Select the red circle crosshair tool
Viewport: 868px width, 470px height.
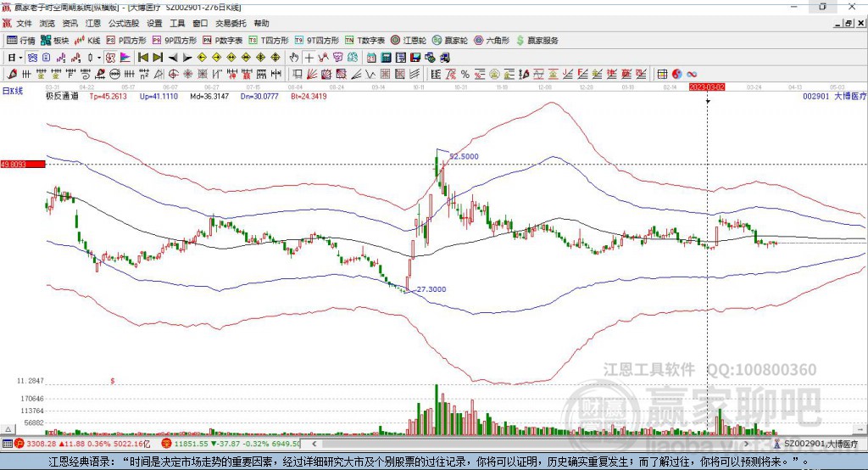coord(173,75)
